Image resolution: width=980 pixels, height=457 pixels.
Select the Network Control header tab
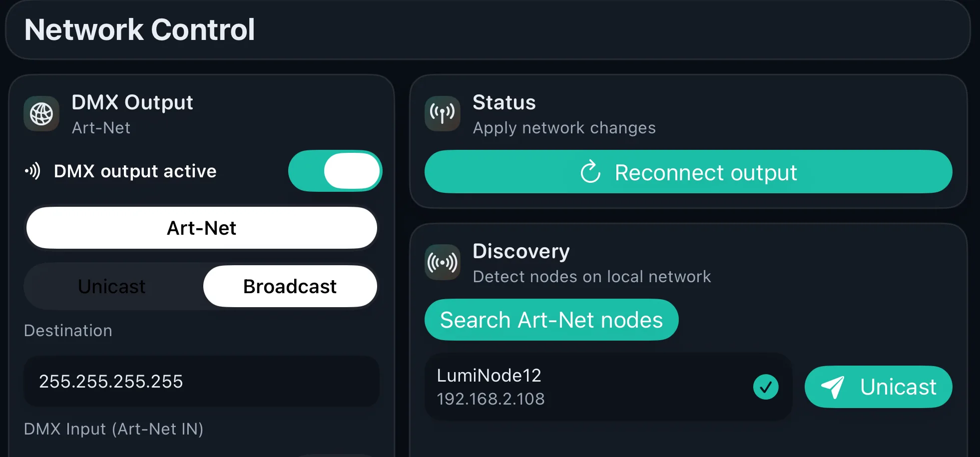pyautogui.click(x=140, y=30)
